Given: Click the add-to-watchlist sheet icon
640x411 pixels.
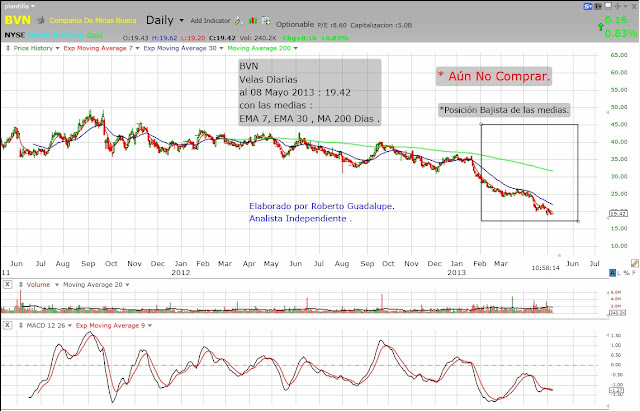Looking at the screenshot, I should tap(266, 20).
